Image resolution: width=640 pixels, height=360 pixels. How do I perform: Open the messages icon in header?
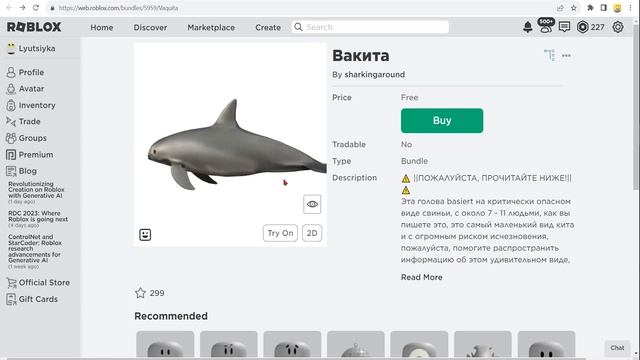(564, 27)
